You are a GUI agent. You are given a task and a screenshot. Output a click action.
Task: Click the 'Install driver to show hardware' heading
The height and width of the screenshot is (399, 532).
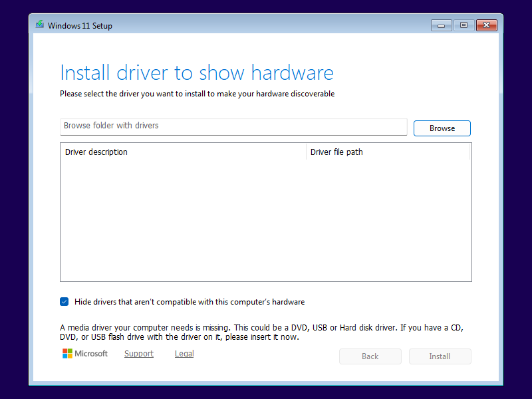[197, 72]
